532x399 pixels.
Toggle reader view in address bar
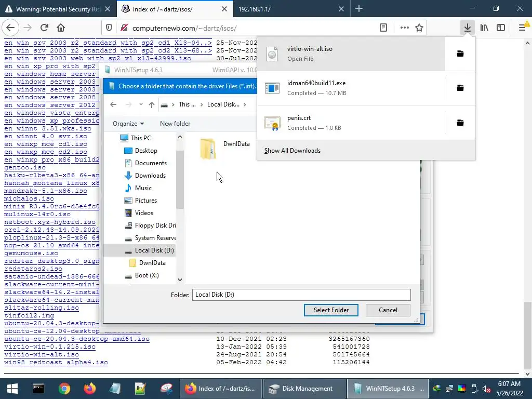coord(383,28)
